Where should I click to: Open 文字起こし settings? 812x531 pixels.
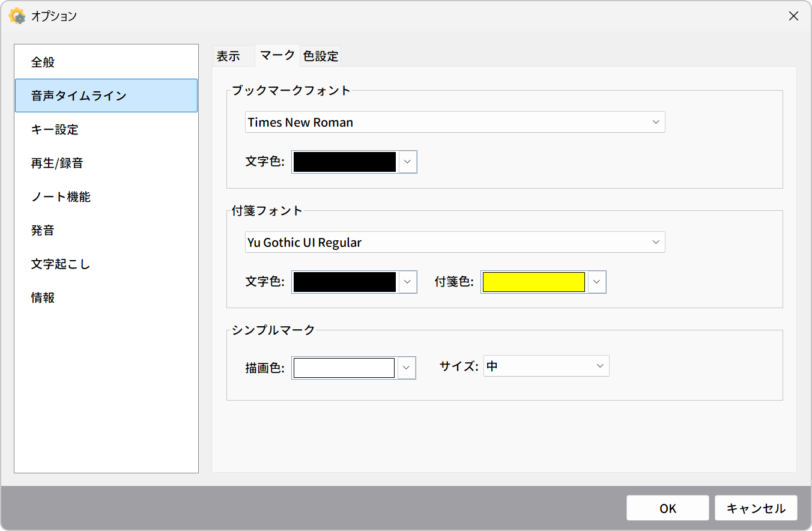[106, 264]
